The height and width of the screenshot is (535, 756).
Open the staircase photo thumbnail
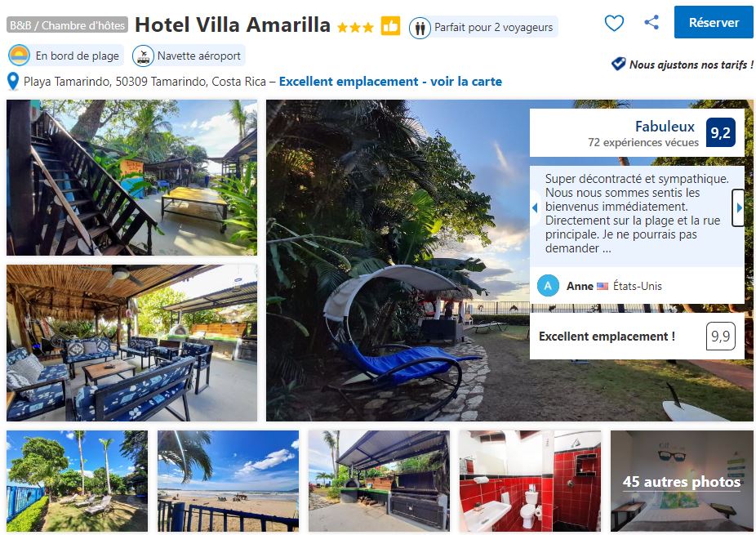(131, 177)
